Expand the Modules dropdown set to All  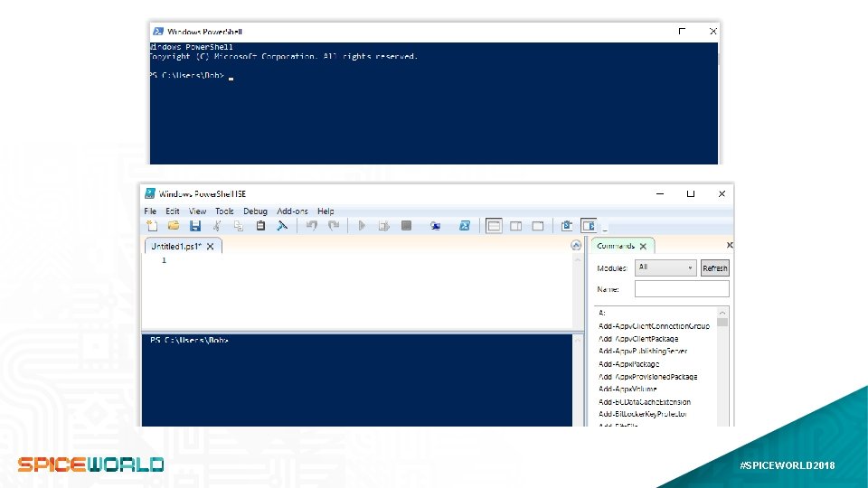[665, 267]
